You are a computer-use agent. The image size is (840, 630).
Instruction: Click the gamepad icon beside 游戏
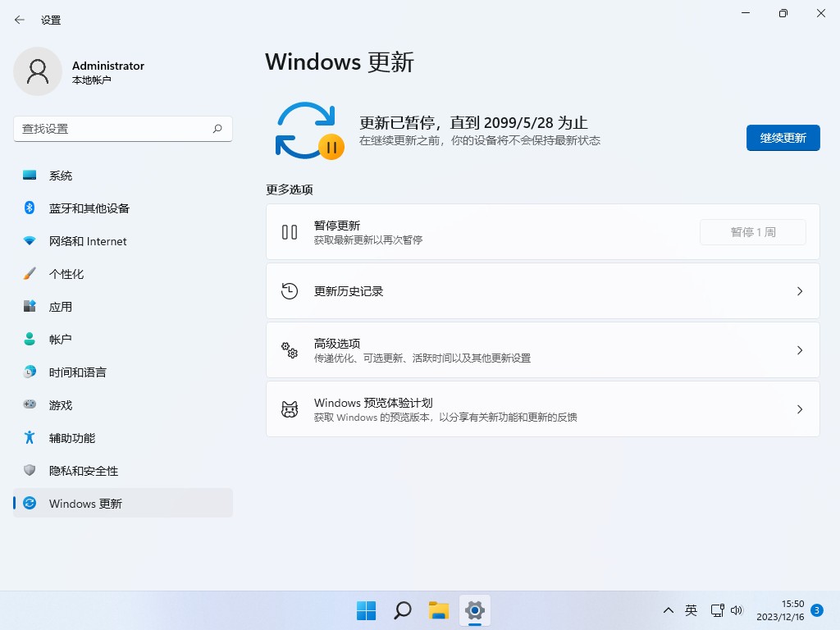point(30,404)
